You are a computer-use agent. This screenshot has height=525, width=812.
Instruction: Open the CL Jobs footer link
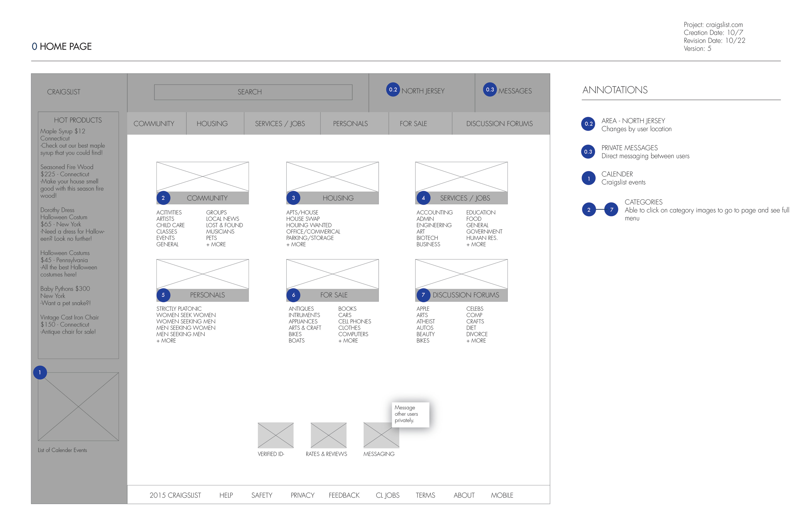pyautogui.click(x=388, y=495)
